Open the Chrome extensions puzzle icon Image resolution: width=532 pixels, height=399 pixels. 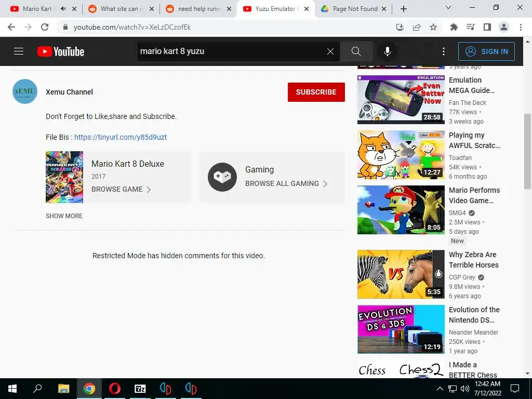(x=454, y=27)
